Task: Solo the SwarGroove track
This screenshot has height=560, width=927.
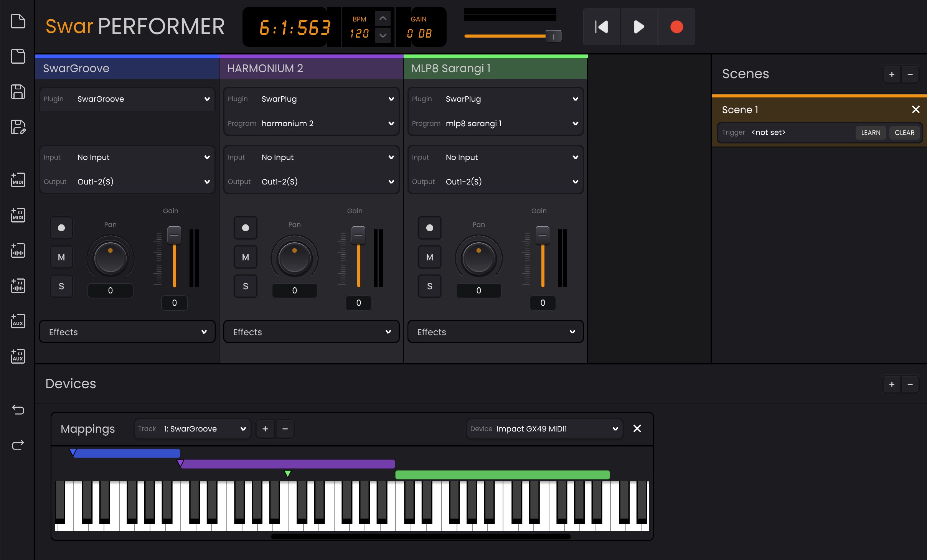Action: point(61,286)
